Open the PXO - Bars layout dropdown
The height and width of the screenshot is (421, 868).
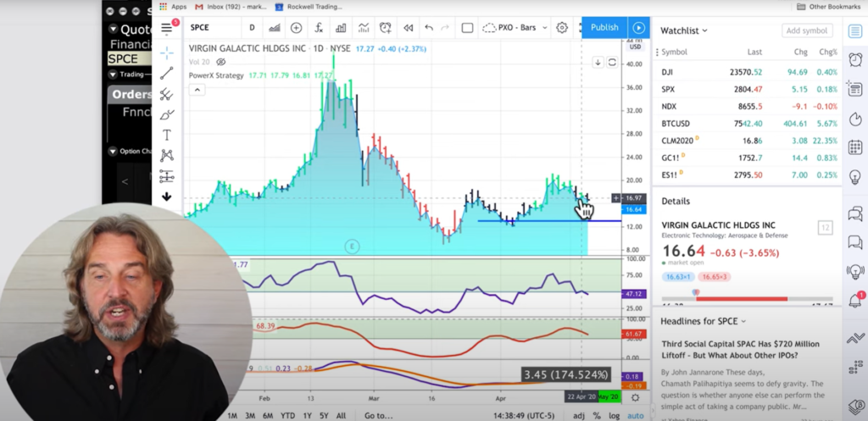pyautogui.click(x=515, y=28)
